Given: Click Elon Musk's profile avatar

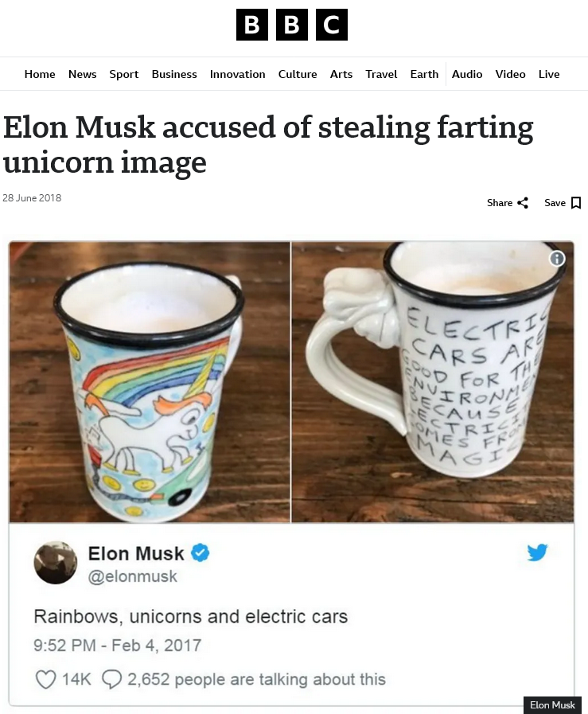Looking at the screenshot, I should pyautogui.click(x=56, y=563).
